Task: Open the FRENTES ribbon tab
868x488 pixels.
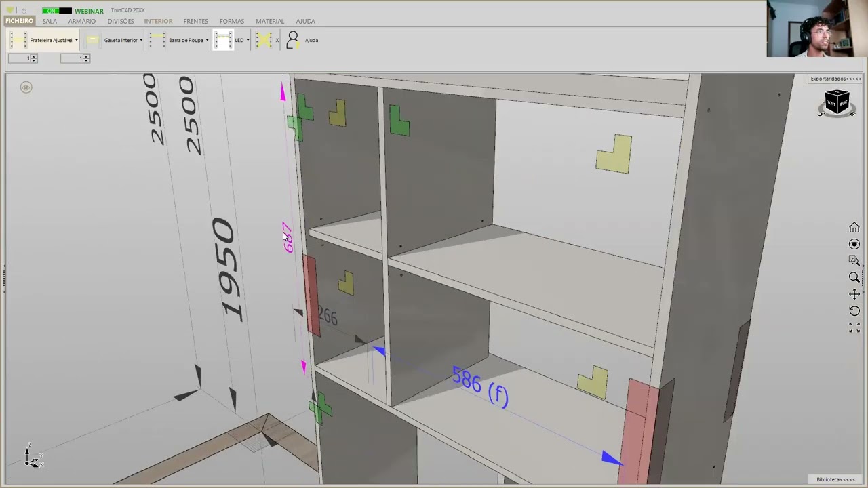Action: [x=195, y=21]
